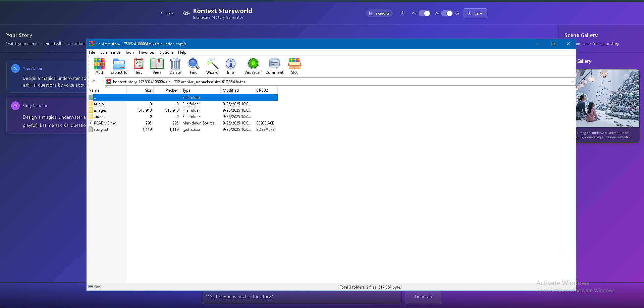Click the Story Narrator bot avatar icon
644x308 pixels.
[x=15, y=106]
